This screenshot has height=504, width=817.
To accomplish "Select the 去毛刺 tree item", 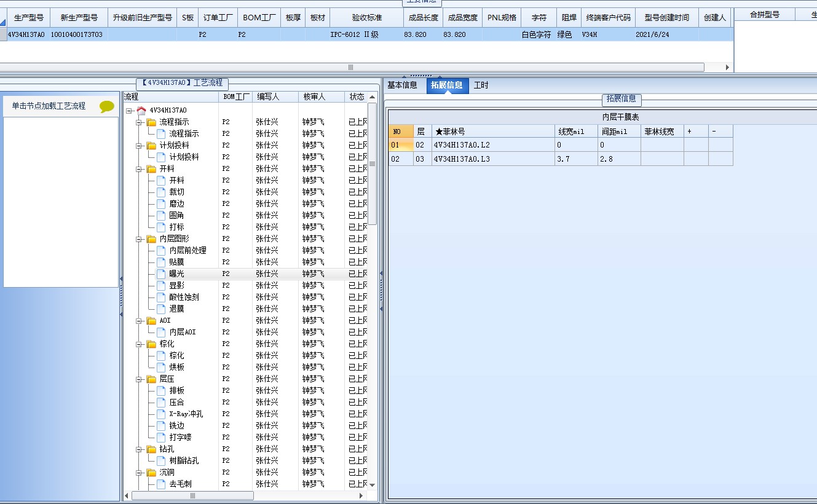I will pos(180,484).
